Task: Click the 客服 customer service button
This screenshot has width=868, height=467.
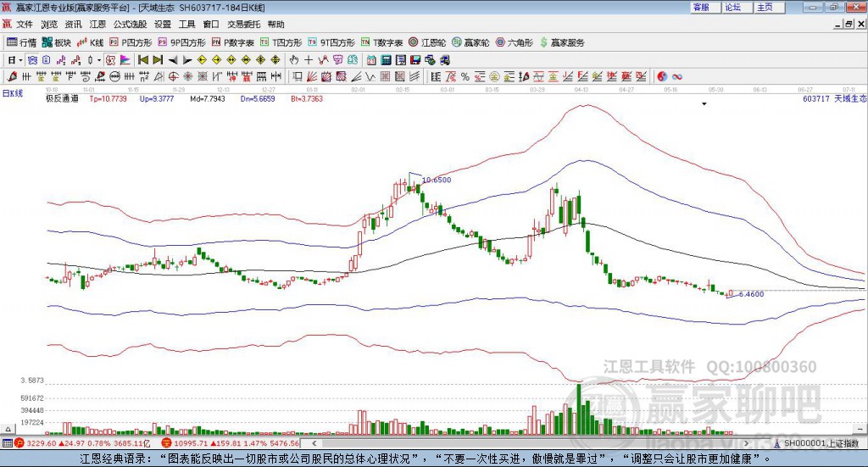Action: click(704, 7)
